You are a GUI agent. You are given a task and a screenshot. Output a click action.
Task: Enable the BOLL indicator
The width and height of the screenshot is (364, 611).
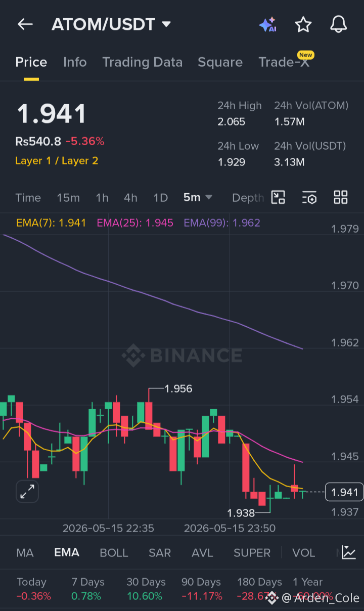coord(114,553)
